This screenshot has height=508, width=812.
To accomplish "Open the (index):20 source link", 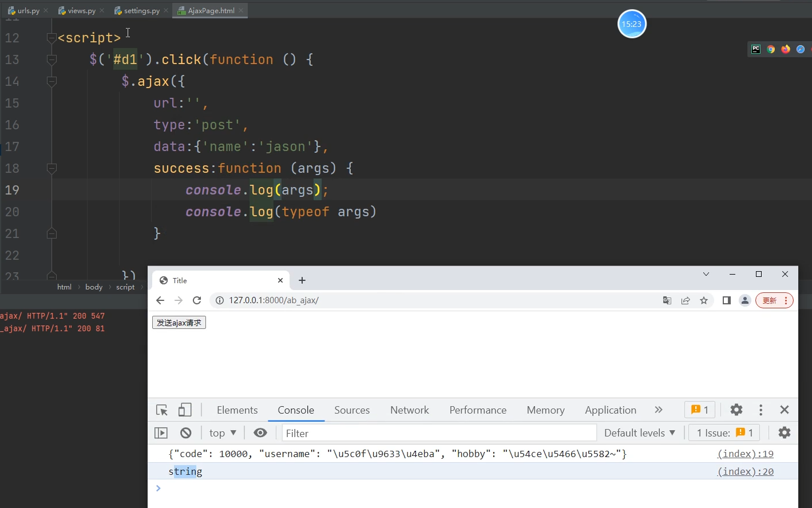I will click(x=746, y=471).
